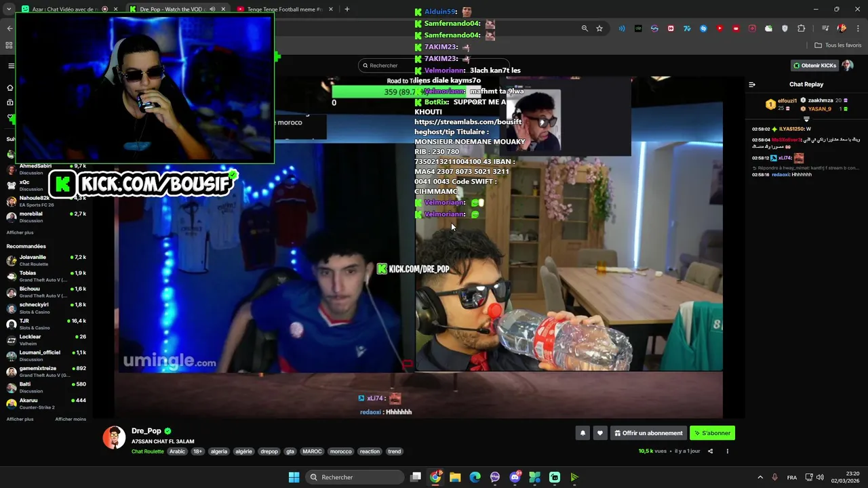Open the tab search dropdown arrow

9,9
